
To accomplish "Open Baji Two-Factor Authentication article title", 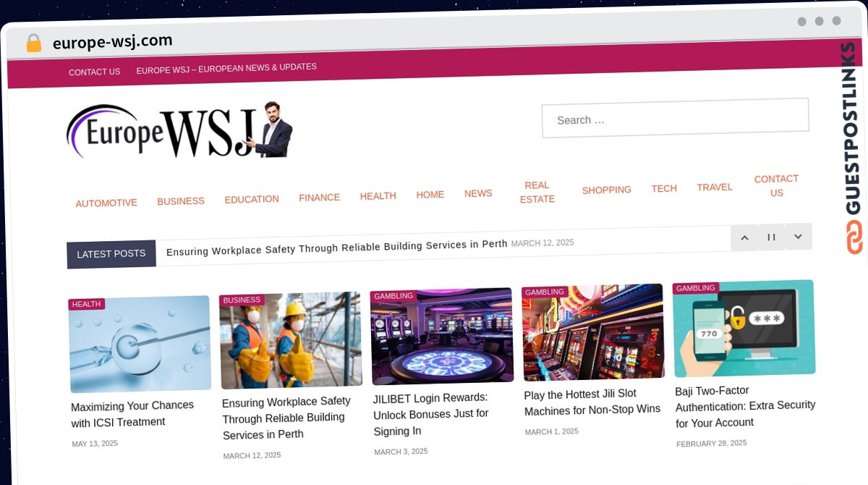I will tap(745, 406).
